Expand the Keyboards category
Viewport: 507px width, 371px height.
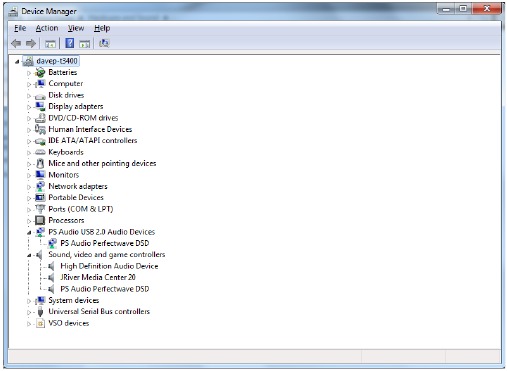pyautogui.click(x=29, y=153)
